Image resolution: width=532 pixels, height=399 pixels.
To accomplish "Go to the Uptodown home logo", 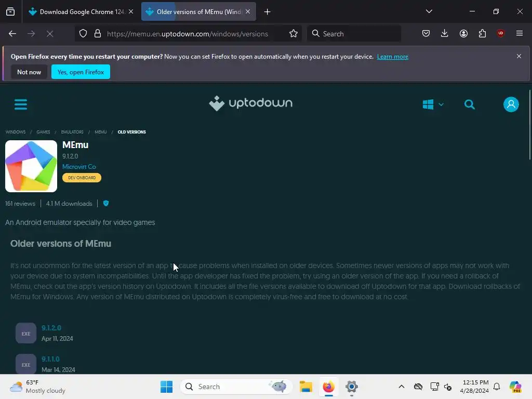I will [x=251, y=103].
